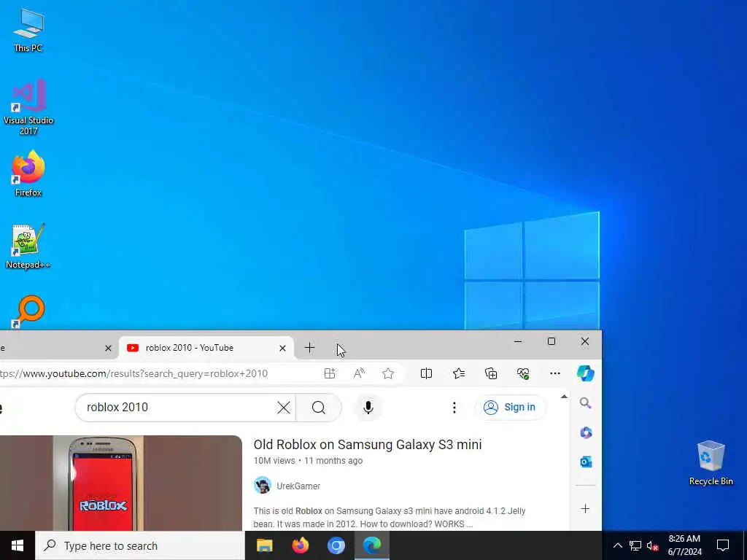Viewport: 747px width, 560px height.
Task: Open Copilot in Edge toolbar
Action: click(x=586, y=373)
